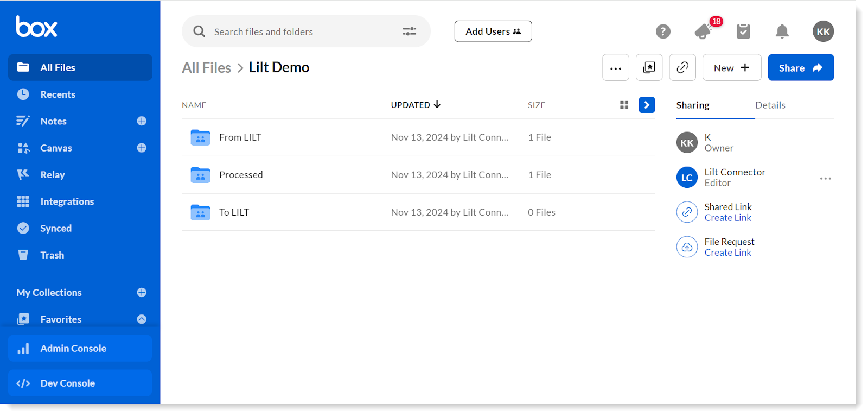Open Canvas section
The image size is (868, 416).
click(x=56, y=148)
